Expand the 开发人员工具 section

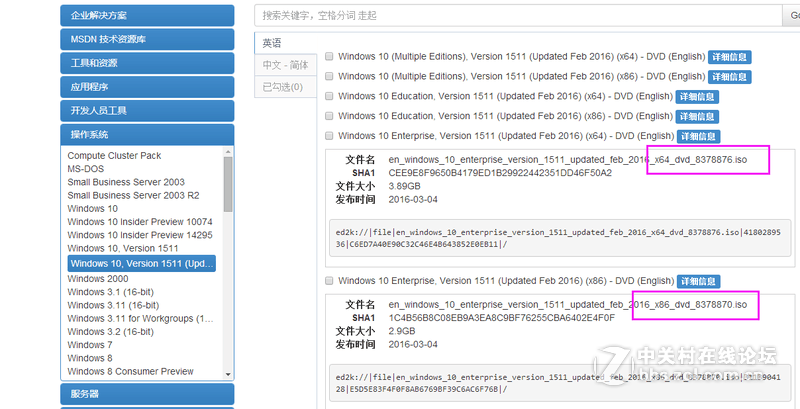147,111
